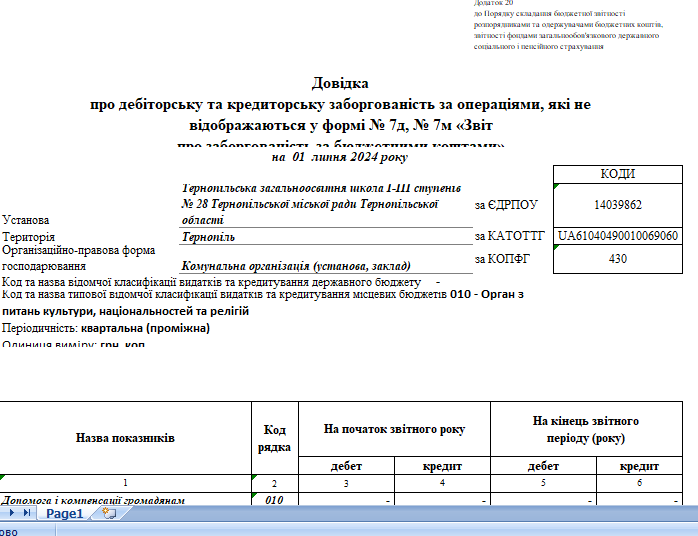Select the title line starting 'про дебіторську та кредиторську'

[340, 105]
